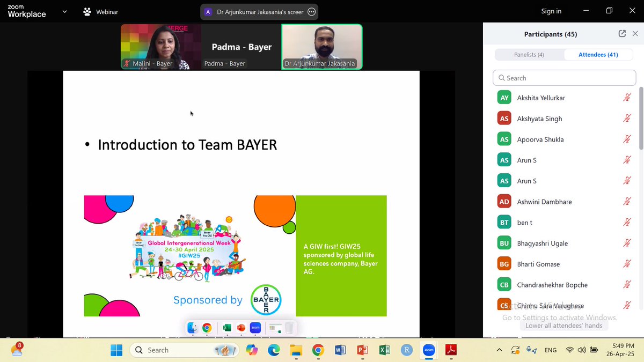Image resolution: width=644 pixels, height=362 pixels.
Task: Click the CB avatar of Chandrashekhar Bopche
Action: (504, 285)
